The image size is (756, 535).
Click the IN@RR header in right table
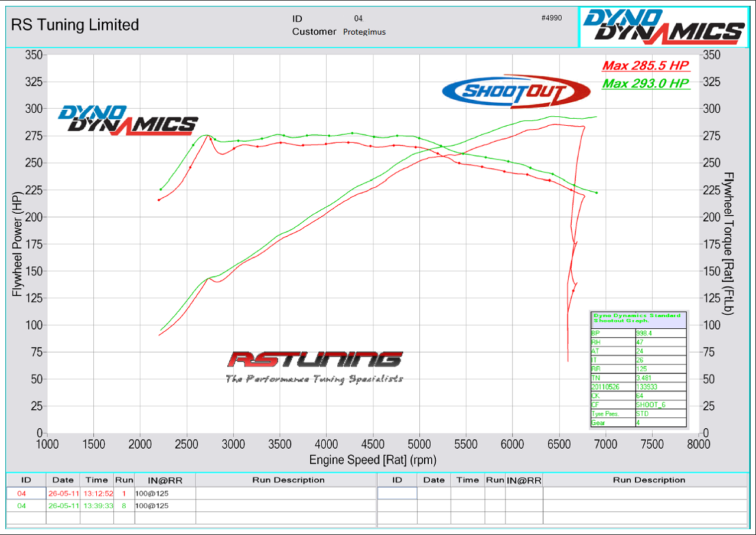click(524, 480)
